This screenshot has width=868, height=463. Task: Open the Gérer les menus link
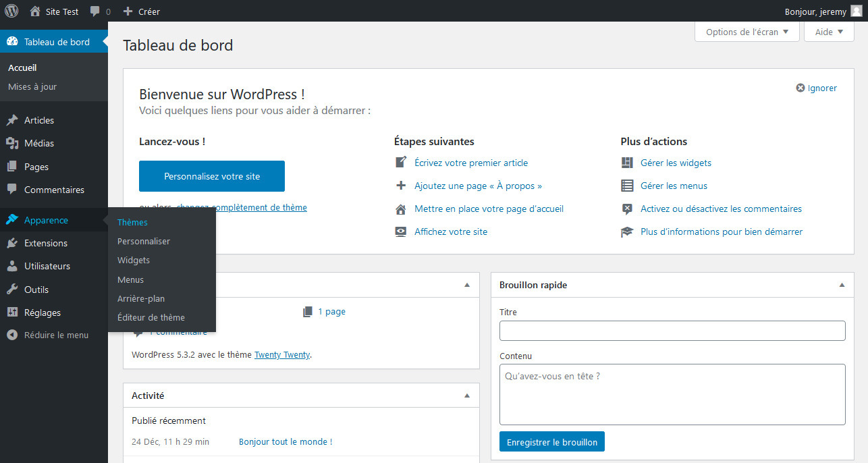[x=674, y=186]
